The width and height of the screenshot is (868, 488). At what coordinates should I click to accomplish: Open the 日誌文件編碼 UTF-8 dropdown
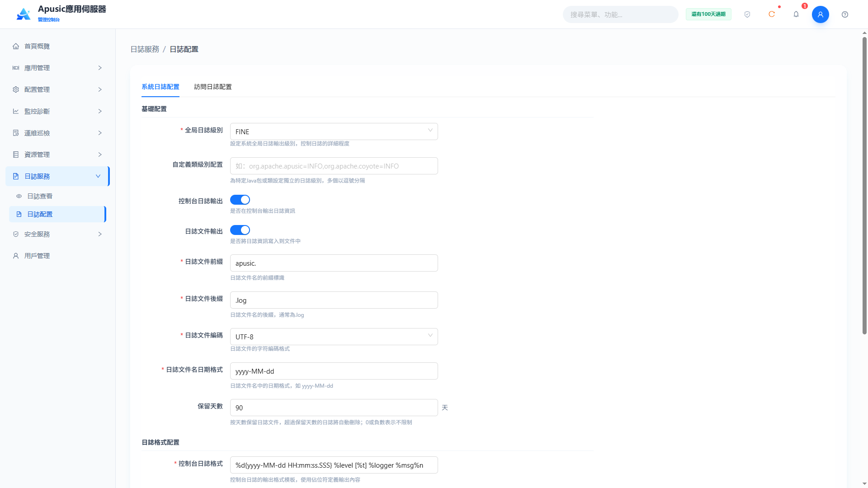click(x=334, y=337)
